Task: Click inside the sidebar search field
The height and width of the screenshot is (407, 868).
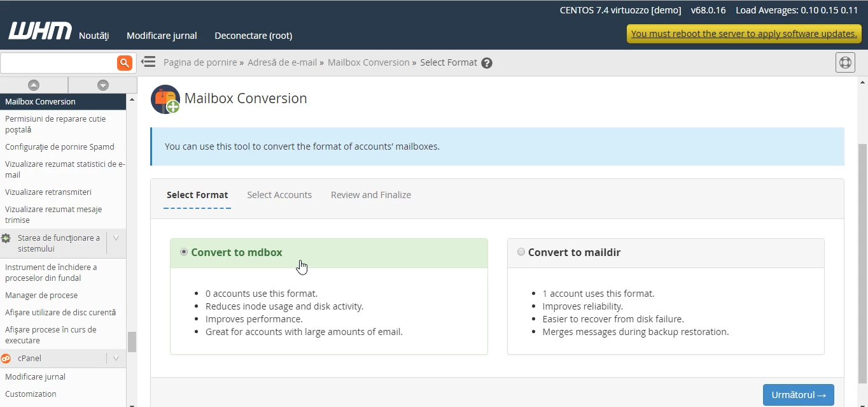Action: tap(57, 62)
